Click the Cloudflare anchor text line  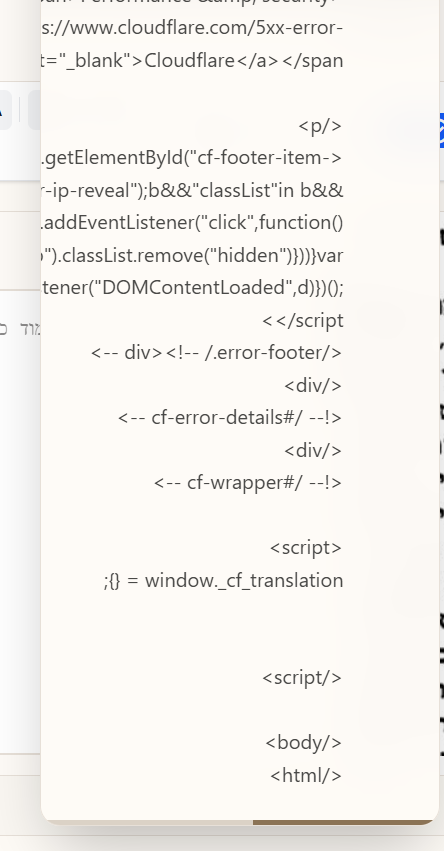[x=192, y=60]
